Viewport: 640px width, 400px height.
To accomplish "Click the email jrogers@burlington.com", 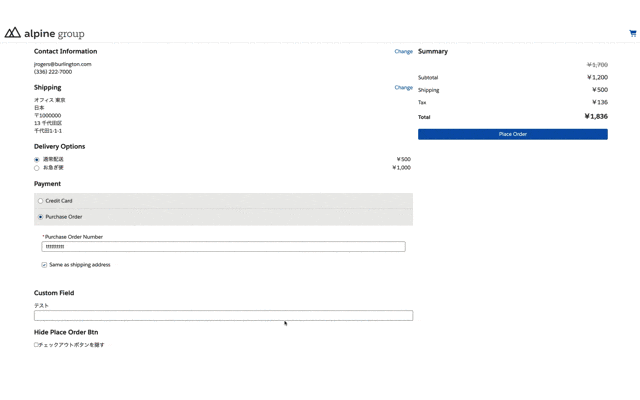I will click(62, 64).
